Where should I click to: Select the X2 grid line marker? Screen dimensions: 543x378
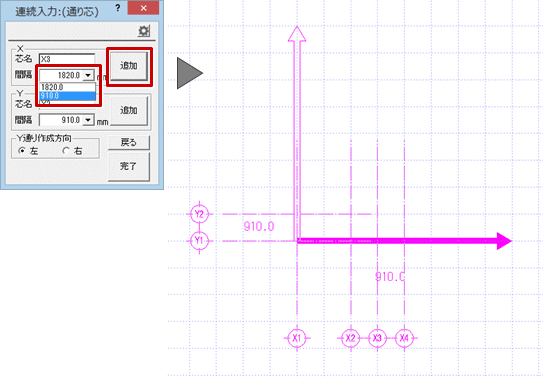(350, 338)
